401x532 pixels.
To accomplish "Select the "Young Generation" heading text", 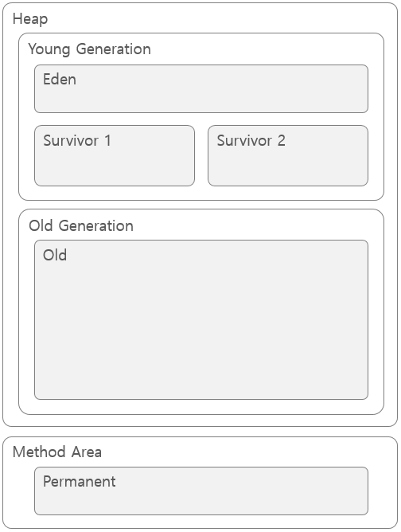I will coord(89,49).
